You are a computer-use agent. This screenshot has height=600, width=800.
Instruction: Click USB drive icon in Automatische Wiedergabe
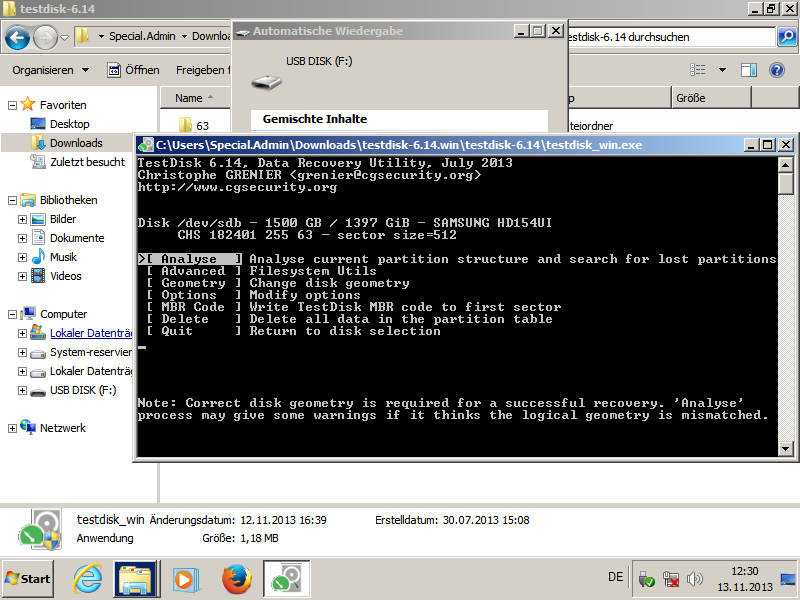(266, 82)
